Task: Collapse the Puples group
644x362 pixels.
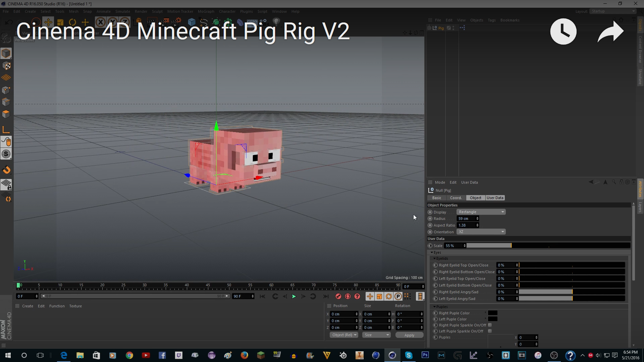Action: click(435, 307)
